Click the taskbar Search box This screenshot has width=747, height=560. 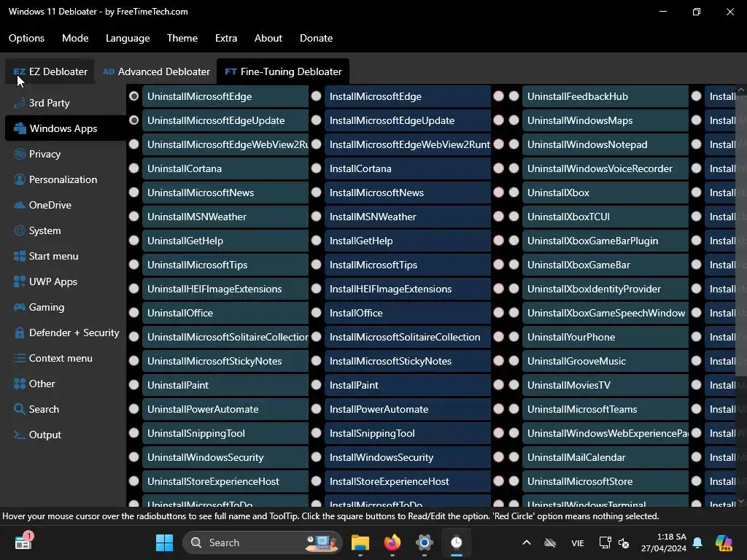(x=263, y=542)
